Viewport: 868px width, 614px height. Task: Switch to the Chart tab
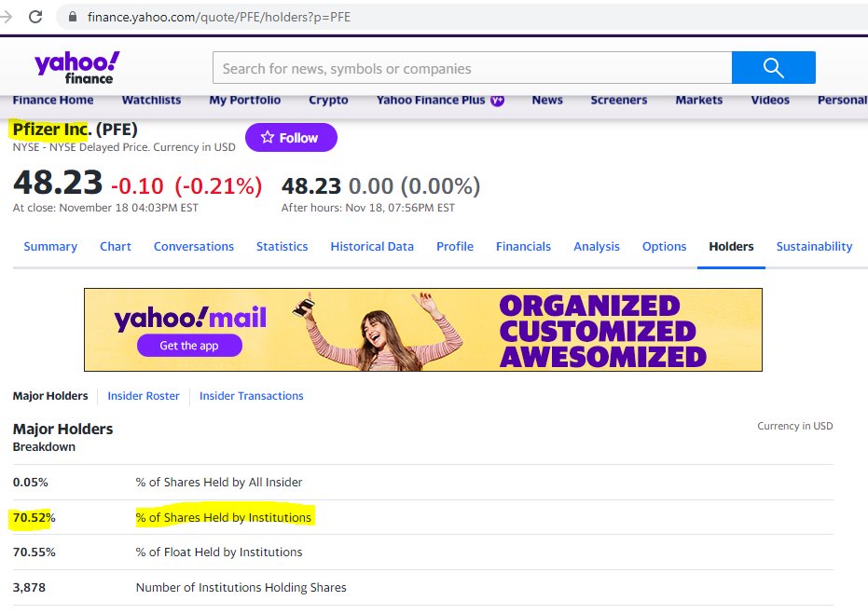(116, 246)
